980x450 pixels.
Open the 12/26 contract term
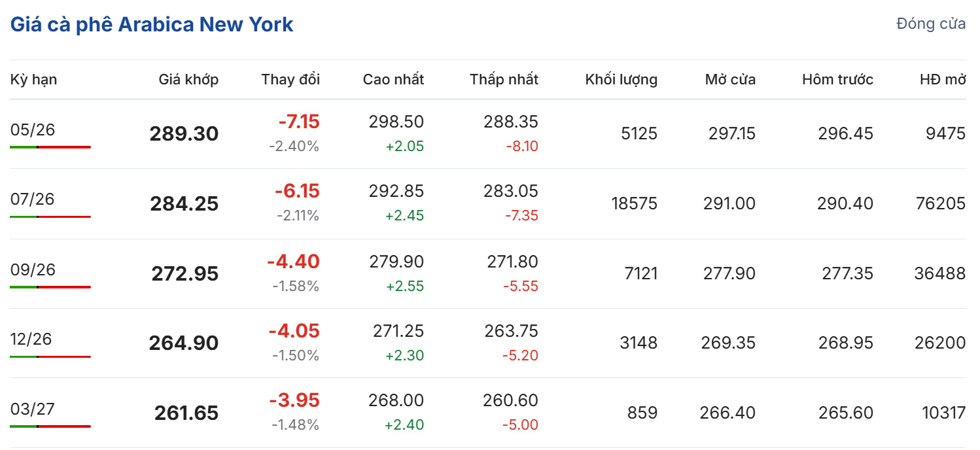click(33, 339)
